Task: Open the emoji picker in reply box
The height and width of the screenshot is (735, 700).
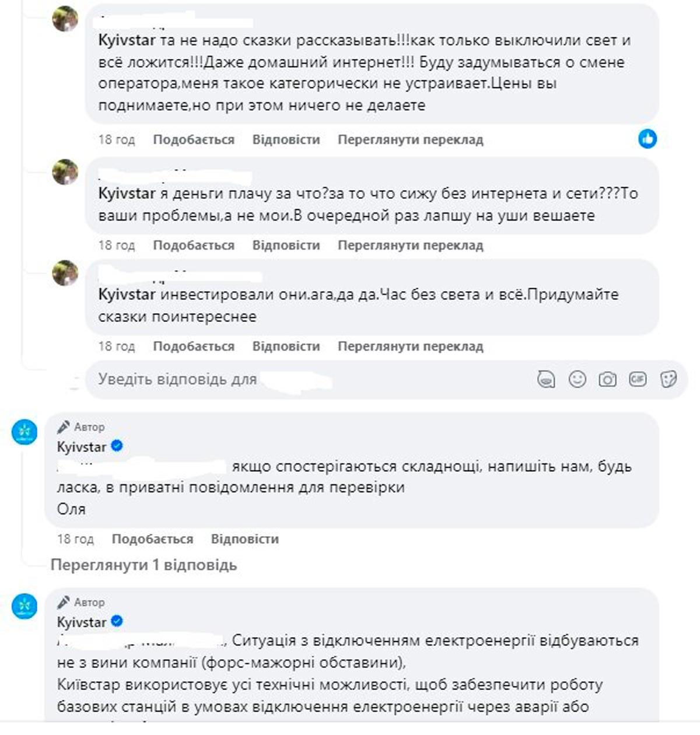Action: tap(577, 380)
